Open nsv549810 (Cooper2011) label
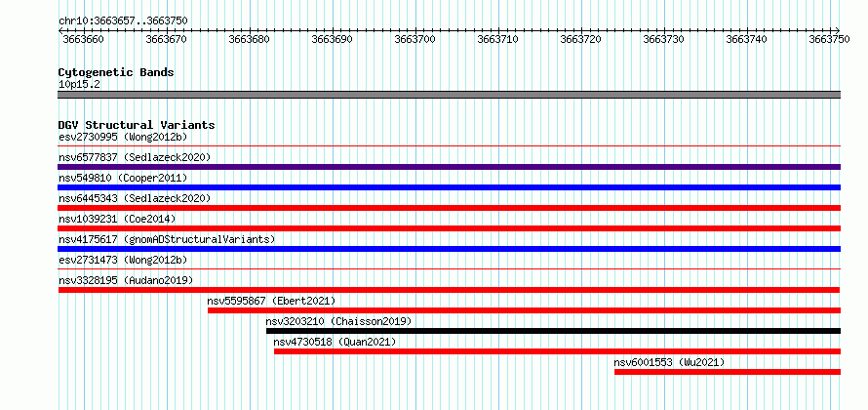Screen dimensions: 868x410 pyautogui.click(x=123, y=178)
